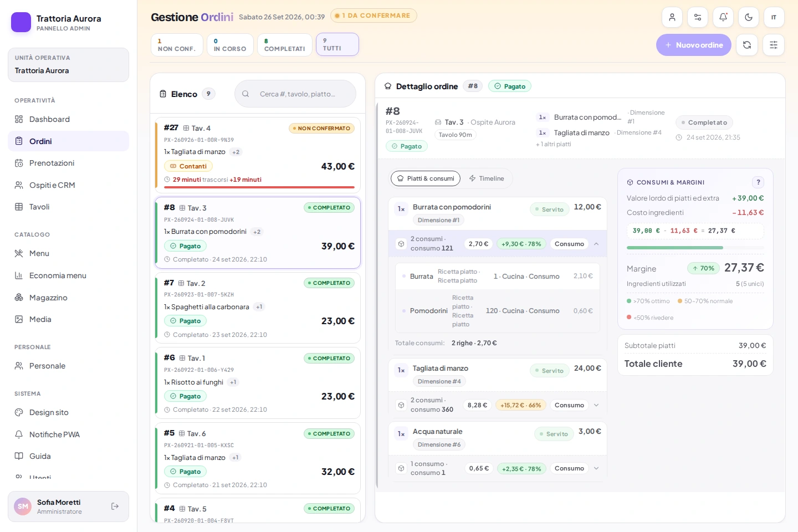Open user profile icon in top bar
798x532 pixels.
(x=672, y=17)
